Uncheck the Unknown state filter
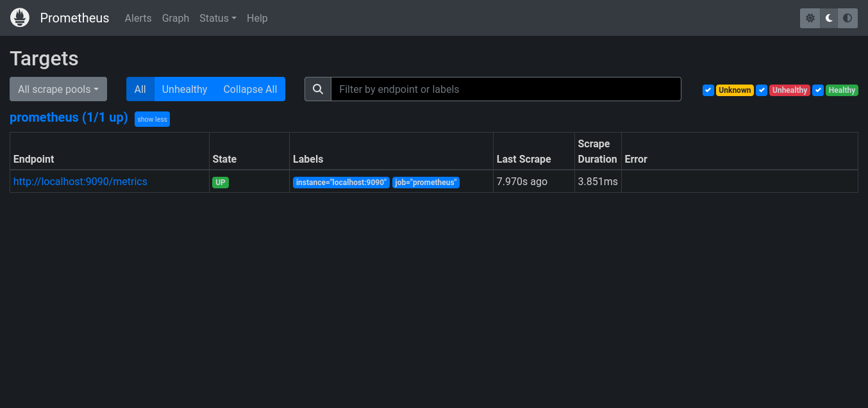This screenshot has width=868, height=408. pos(708,90)
